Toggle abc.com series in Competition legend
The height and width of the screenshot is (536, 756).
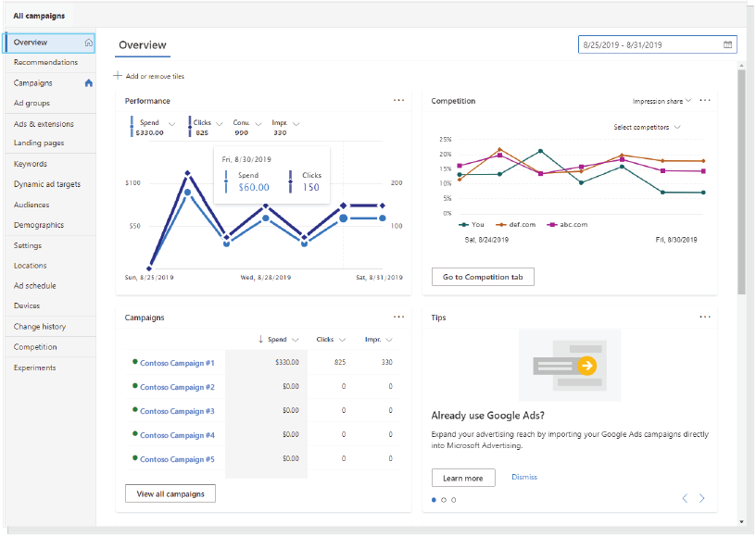pos(568,224)
